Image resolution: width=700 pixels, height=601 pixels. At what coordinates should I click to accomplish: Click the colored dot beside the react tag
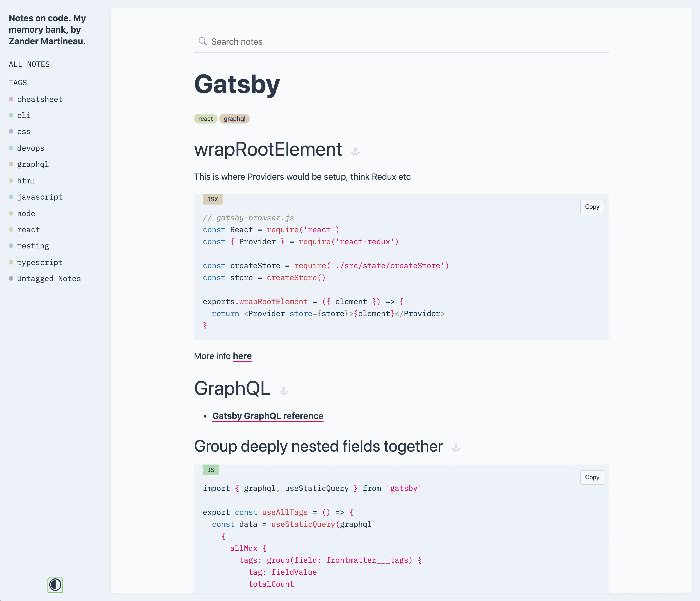click(x=11, y=229)
